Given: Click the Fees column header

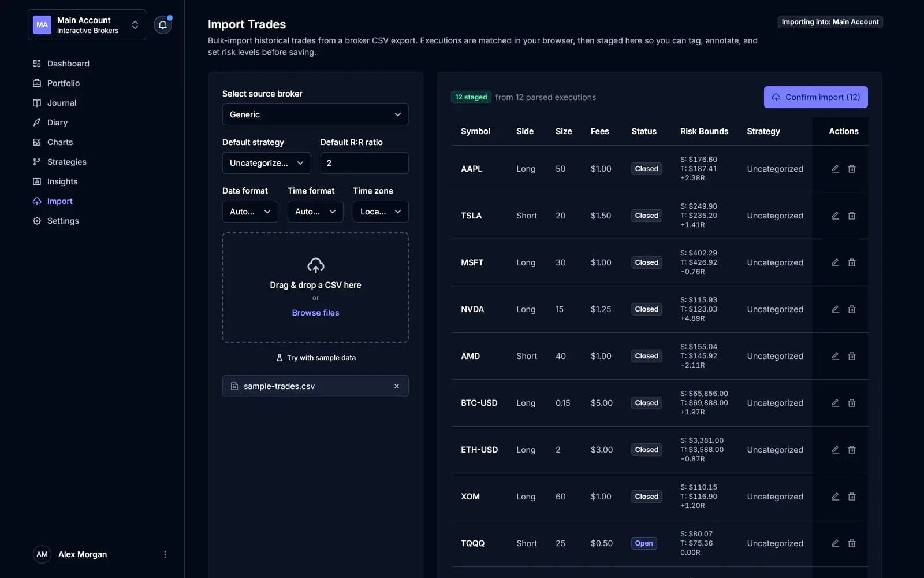Looking at the screenshot, I should 599,131.
